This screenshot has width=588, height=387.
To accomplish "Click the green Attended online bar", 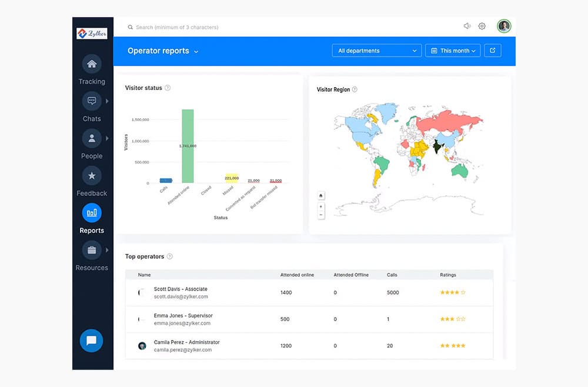I will tap(188, 146).
